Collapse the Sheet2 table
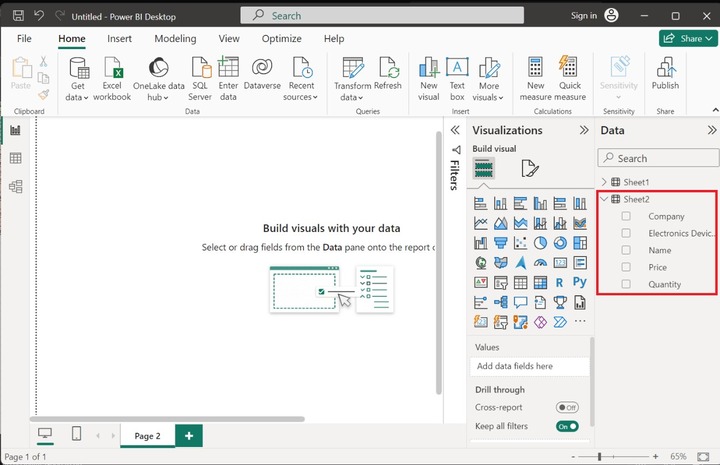Image resolution: width=720 pixels, height=465 pixels. (604, 199)
